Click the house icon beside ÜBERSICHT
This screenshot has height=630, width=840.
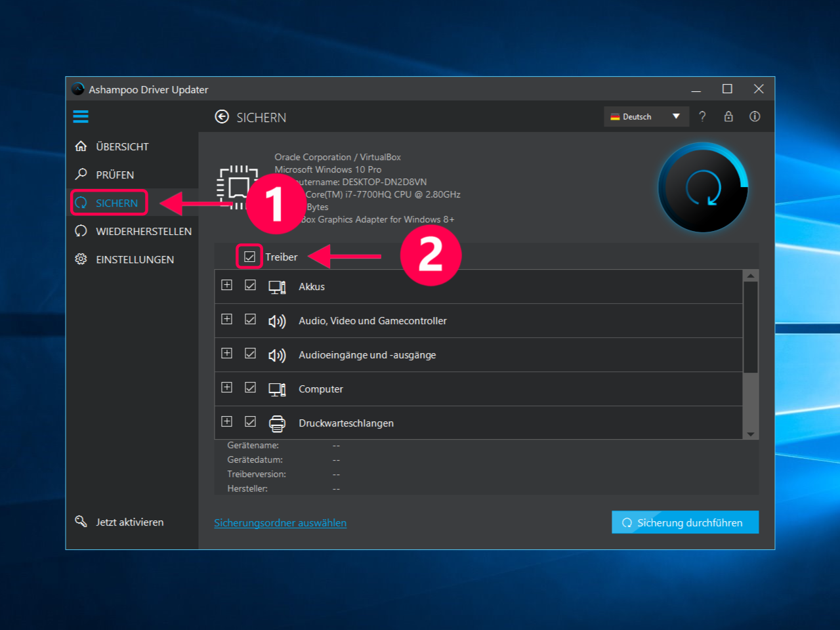click(81, 146)
